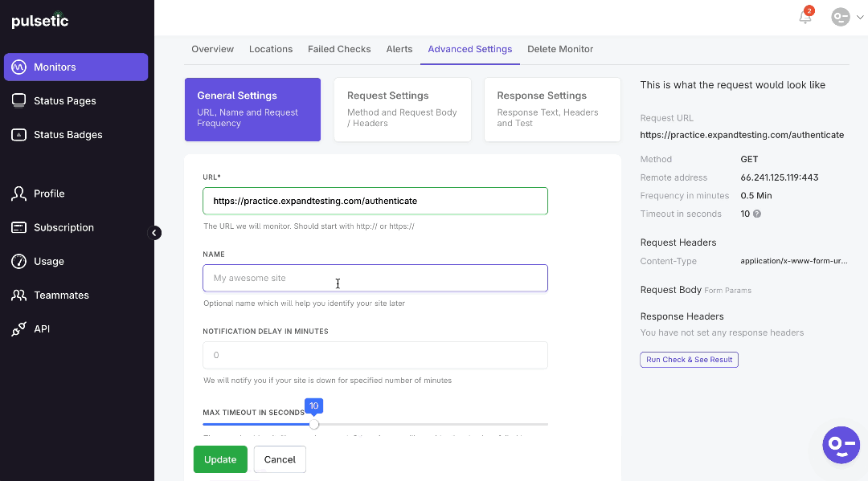Screen dimensions: 868x481
Task: Switch to the Overview tab
Action: pyautogui.click(x=212, y=49)
